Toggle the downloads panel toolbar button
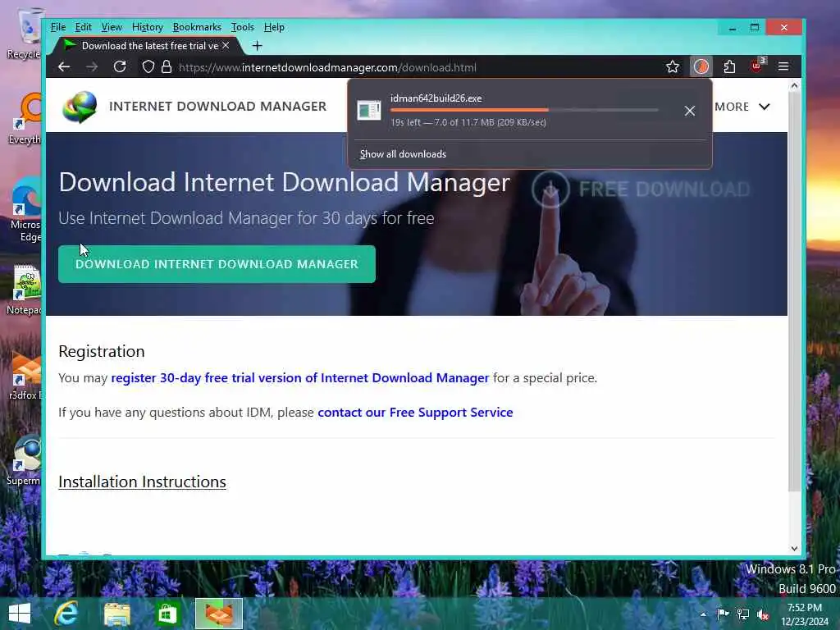The width and height of the screenshot is (840, 630). (701, 67)
